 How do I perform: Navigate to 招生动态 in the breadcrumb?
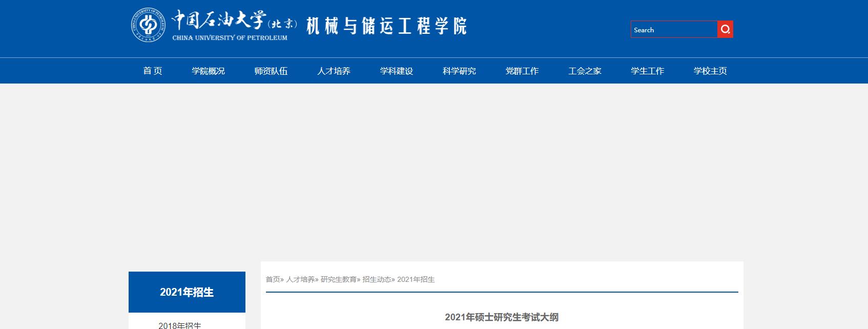pos(377,279)
